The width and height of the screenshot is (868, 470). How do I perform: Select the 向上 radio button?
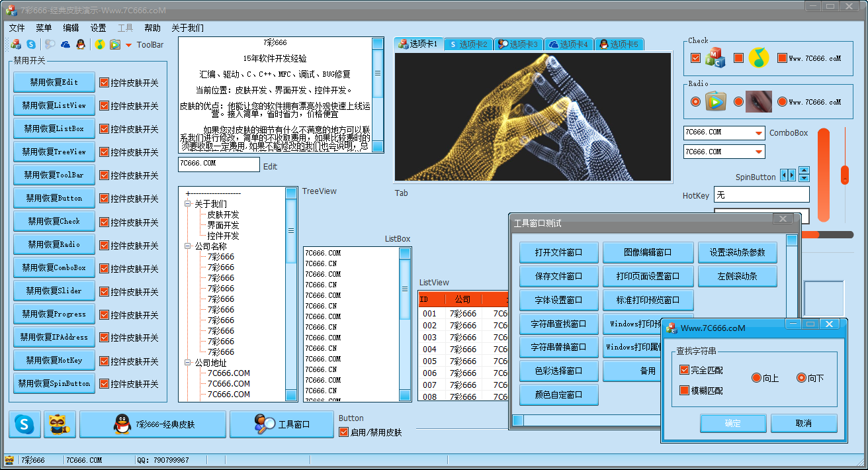[757, 378]
